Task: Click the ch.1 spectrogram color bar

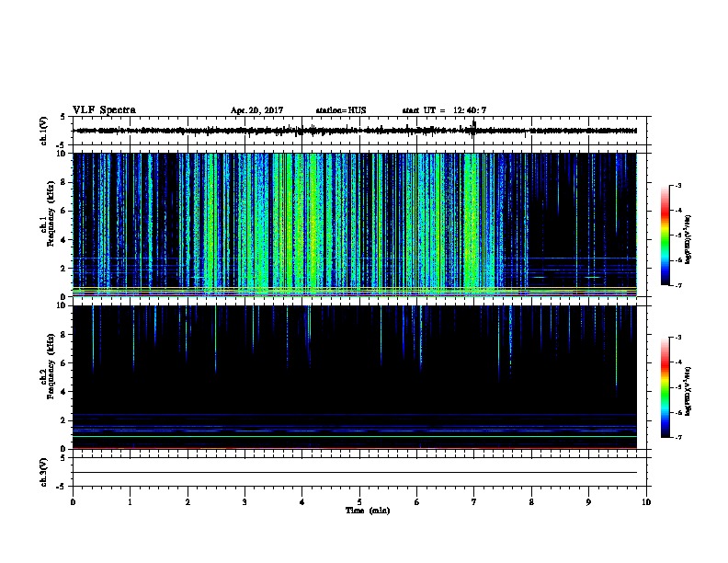Action: [665, 236]
